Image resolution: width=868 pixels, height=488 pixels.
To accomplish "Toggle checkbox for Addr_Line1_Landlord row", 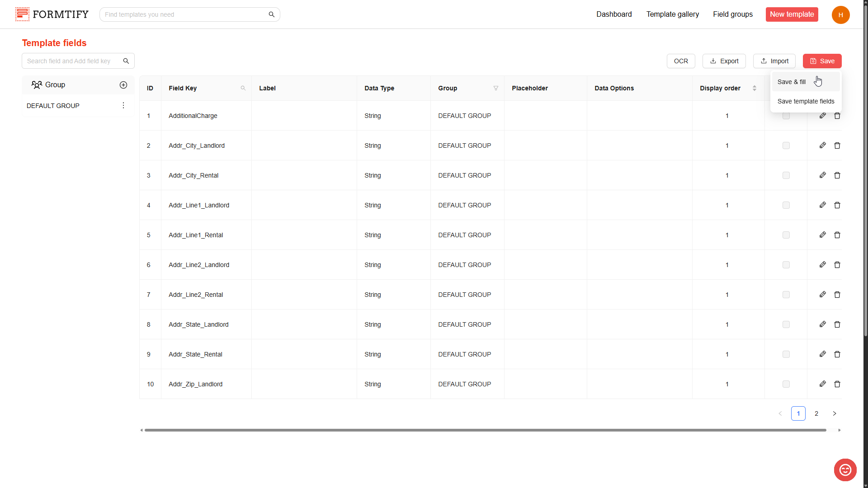I will point(786,205).
